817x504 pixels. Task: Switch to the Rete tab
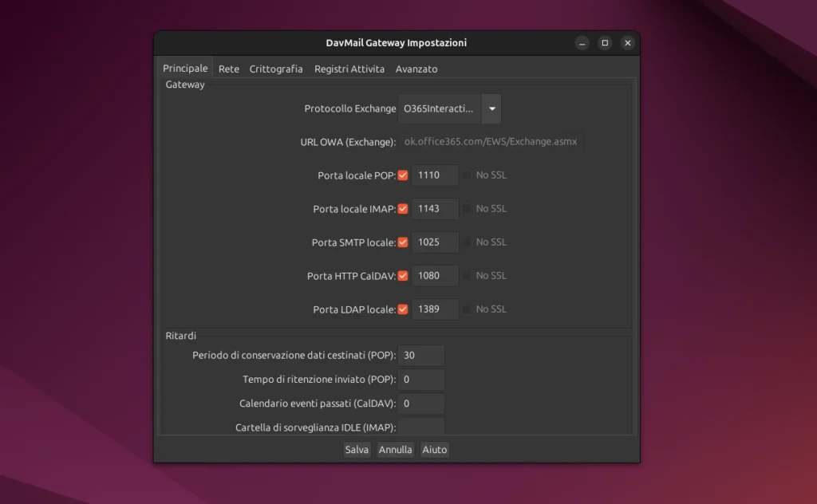click(229, 69)
